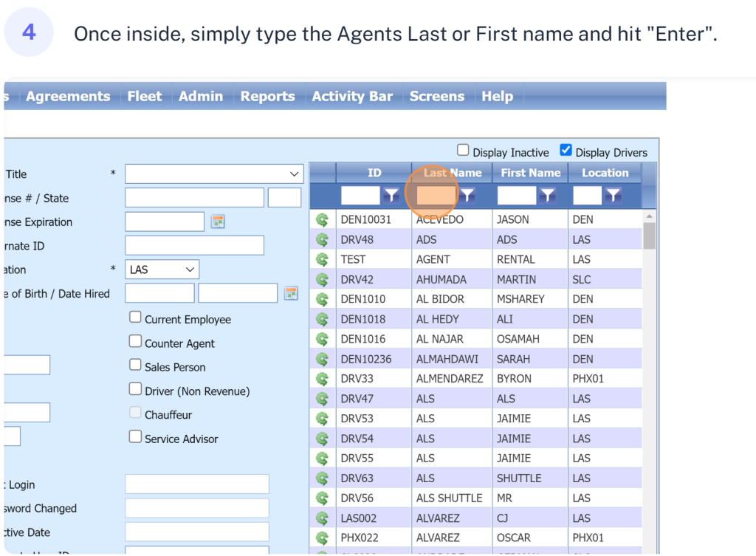Click the First Name filter funnel icon
The height and width of the screenshot is (556, 756).
click(x=547, y=196)
